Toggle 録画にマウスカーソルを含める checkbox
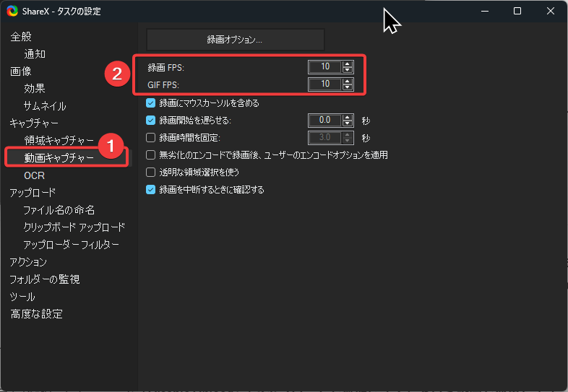This screenshot has height=392, width=568. click(151, 103)
